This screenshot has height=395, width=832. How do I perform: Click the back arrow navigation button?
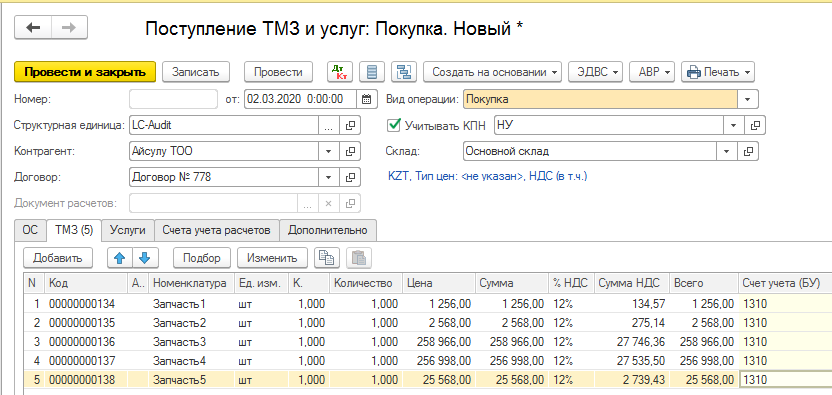pyautogui.click(x=33, y=28)
